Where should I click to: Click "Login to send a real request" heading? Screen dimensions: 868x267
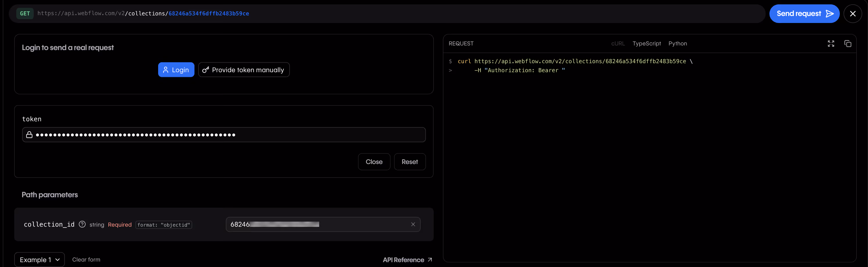tap(68, 47)
